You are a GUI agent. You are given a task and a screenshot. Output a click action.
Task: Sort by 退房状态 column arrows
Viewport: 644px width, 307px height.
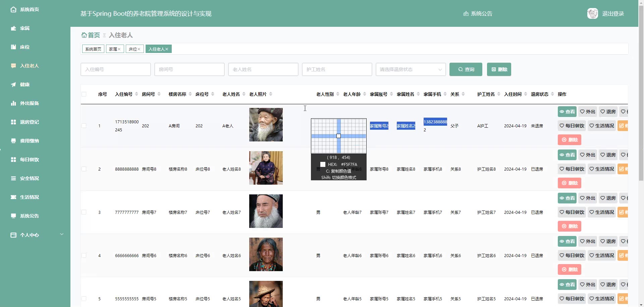pos(552,94)
